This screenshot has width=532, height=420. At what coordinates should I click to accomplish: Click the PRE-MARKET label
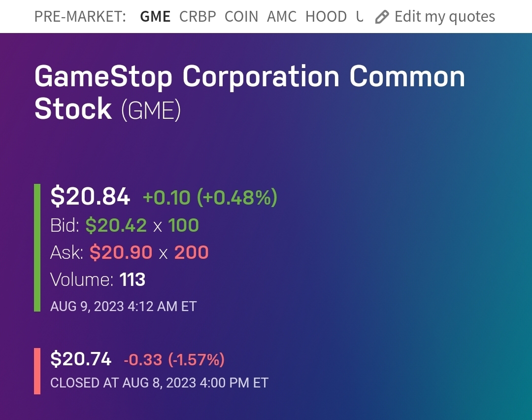click(80, 17)
